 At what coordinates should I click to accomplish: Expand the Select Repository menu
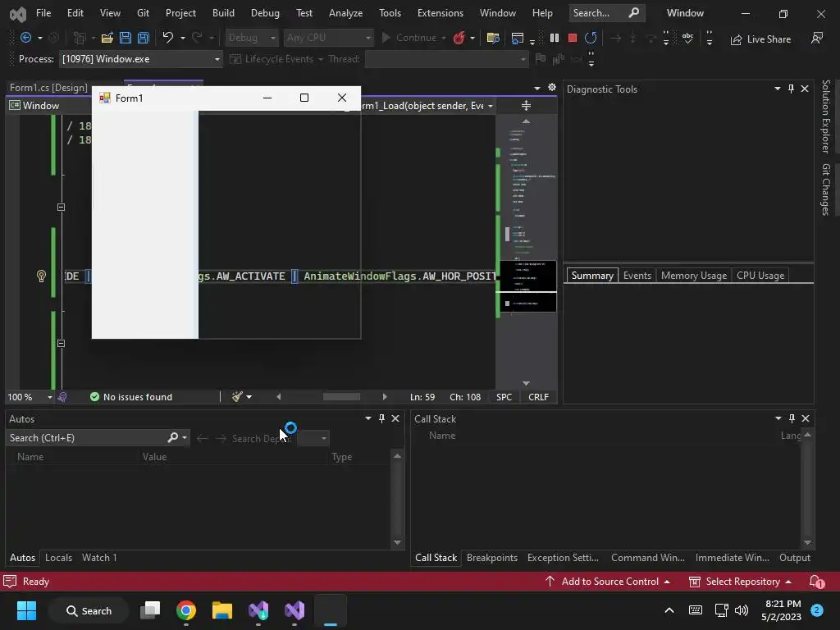coord(740,582)
